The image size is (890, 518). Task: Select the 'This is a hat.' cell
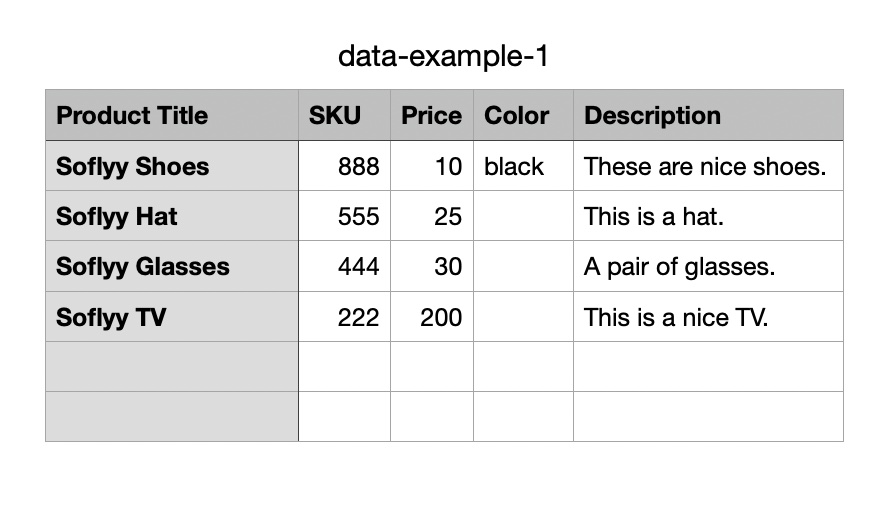(x=708, y=216)
